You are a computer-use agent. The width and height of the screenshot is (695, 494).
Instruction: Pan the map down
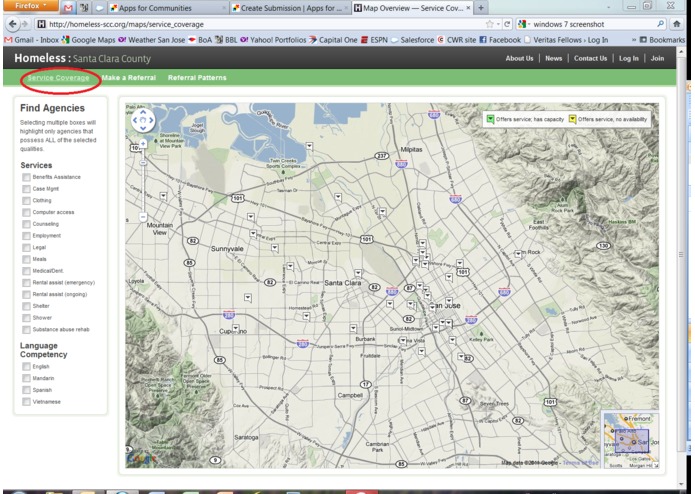[143, 128]
